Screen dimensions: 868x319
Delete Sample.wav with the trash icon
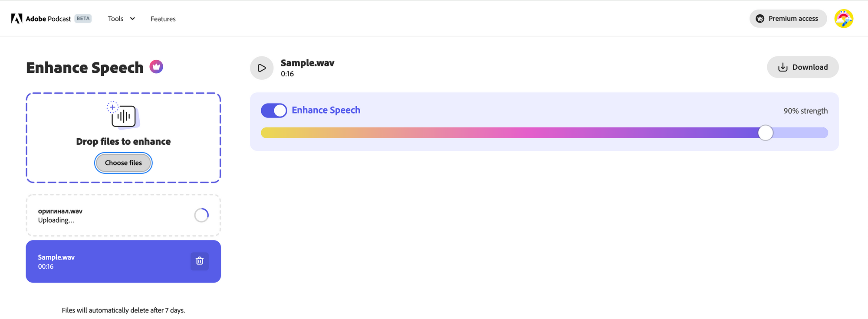coord(200,261)
